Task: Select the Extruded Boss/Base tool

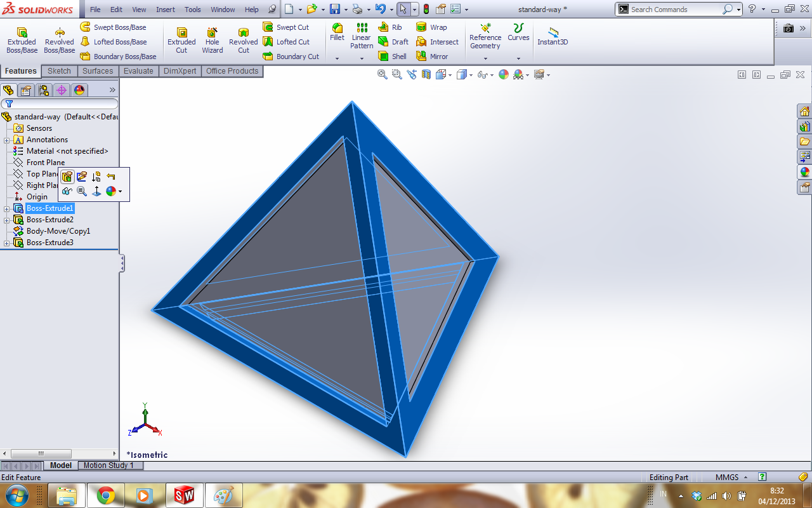Action: coord(22,40)
